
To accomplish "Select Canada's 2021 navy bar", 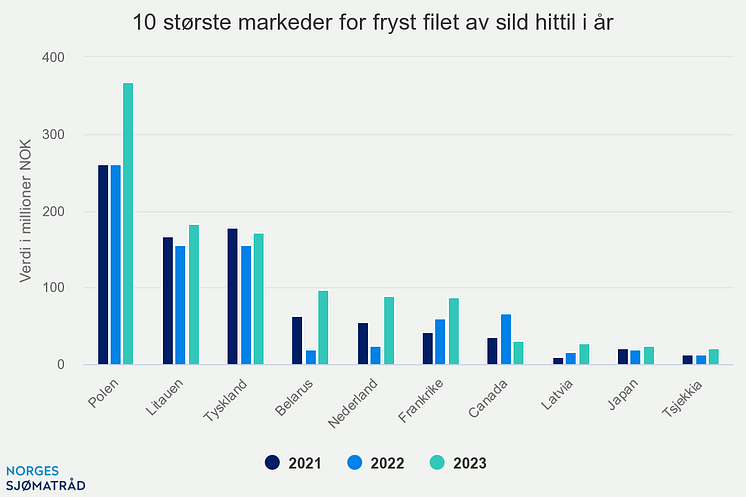I will click(x=492, y=351).
